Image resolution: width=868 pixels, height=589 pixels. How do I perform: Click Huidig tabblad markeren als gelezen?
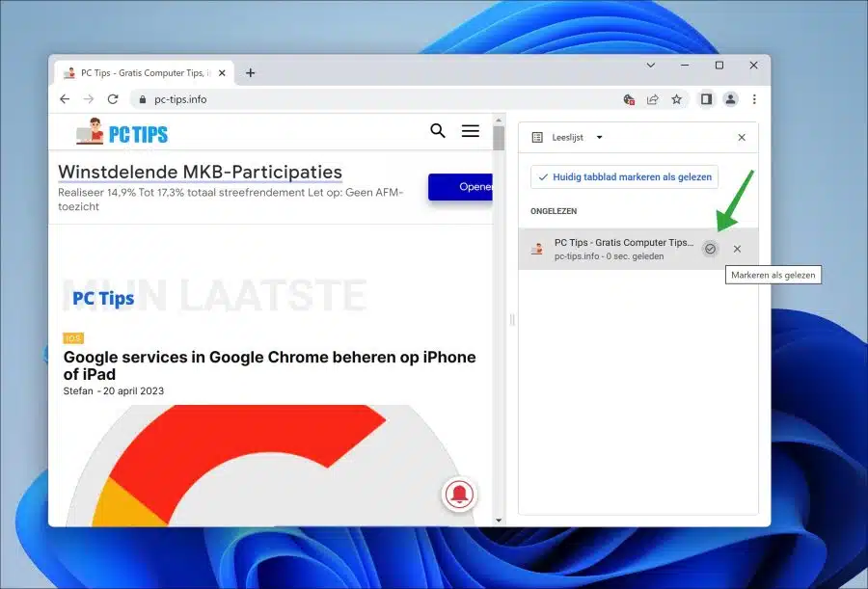[624, 177]
